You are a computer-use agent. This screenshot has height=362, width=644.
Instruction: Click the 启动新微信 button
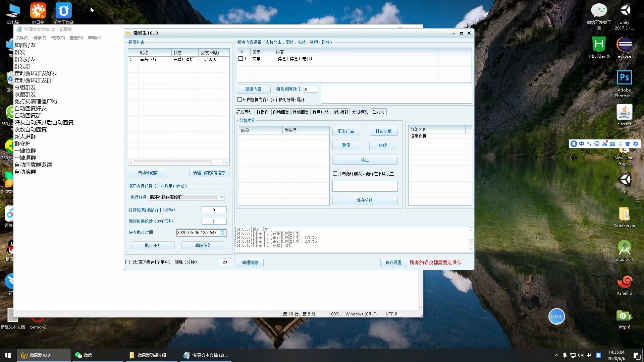(148, 173)
